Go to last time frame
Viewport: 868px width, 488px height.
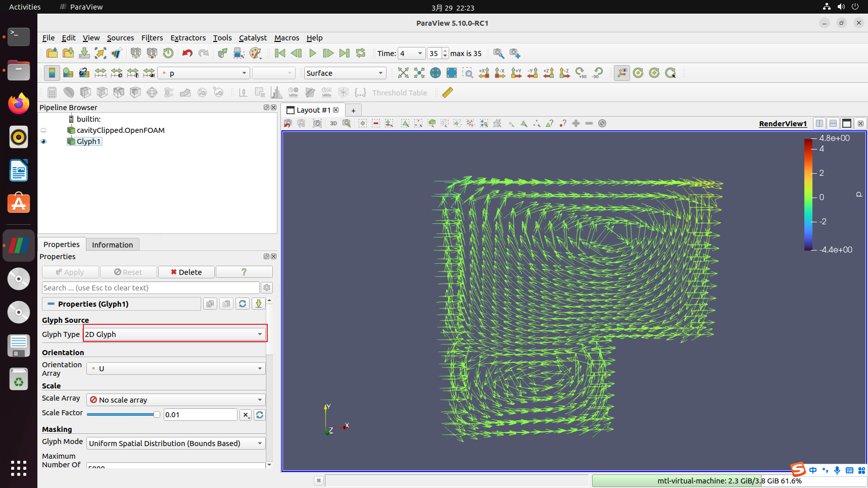tap(345, 53)
